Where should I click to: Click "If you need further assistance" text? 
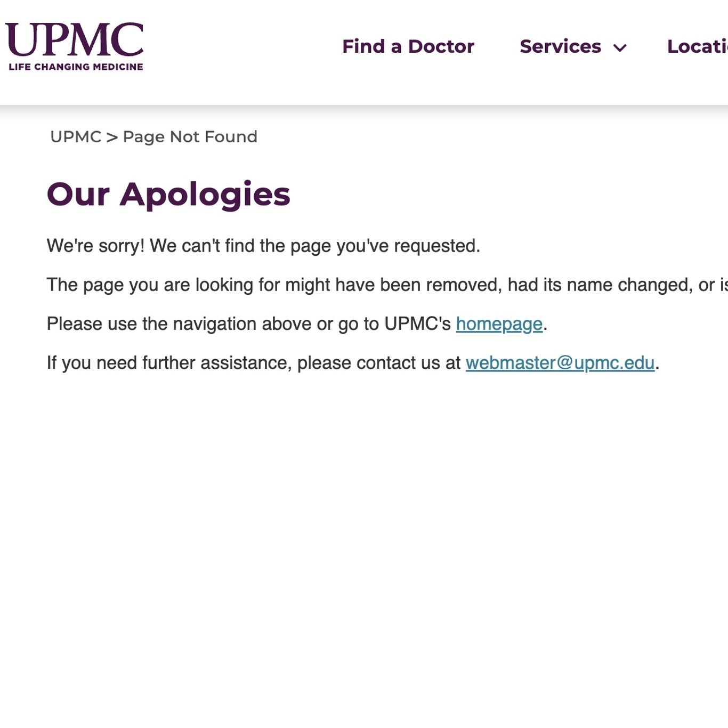point(169,363)
